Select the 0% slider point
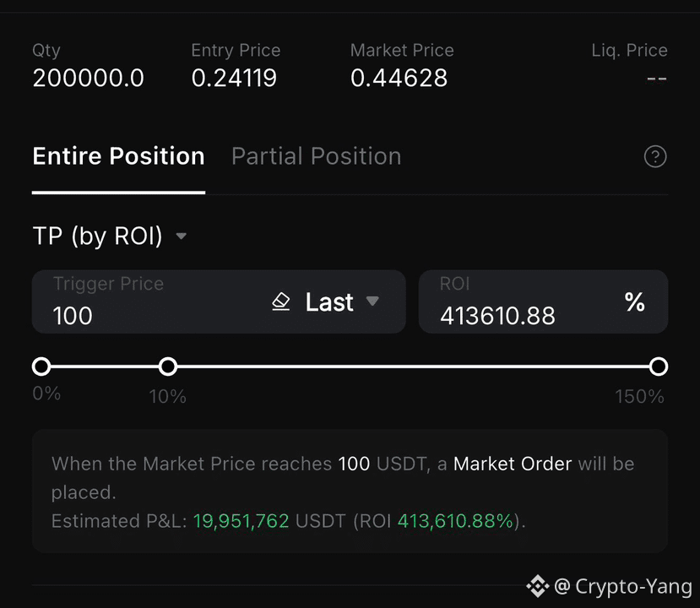The width and height of the screenshot is (700, 608). coord(41,366)
